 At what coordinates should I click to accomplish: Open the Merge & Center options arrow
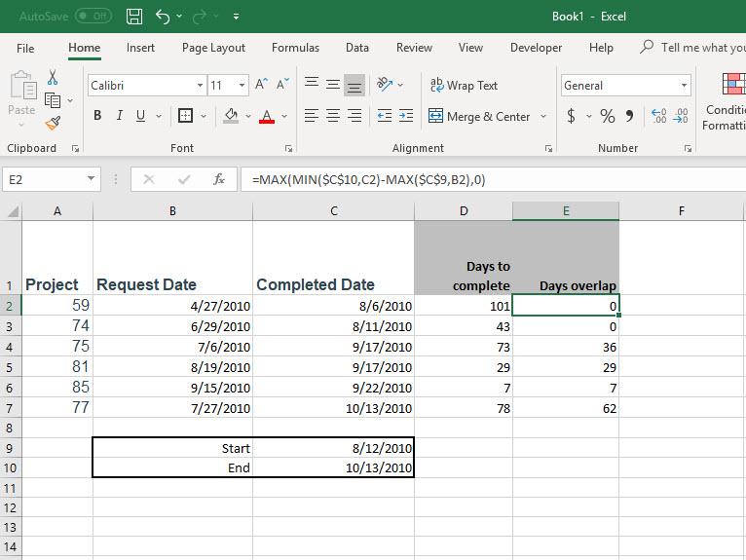[x=542, y=117]
